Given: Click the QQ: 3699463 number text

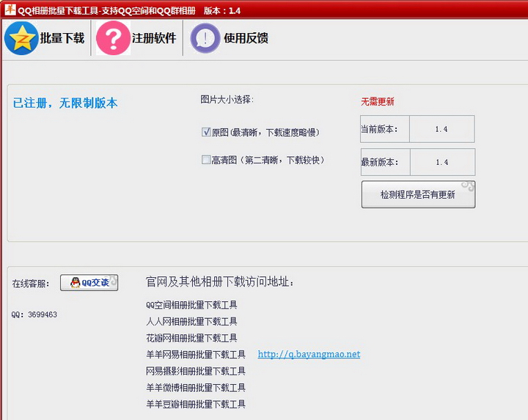Looking at the screenshot, I should [x=34, y=314].
